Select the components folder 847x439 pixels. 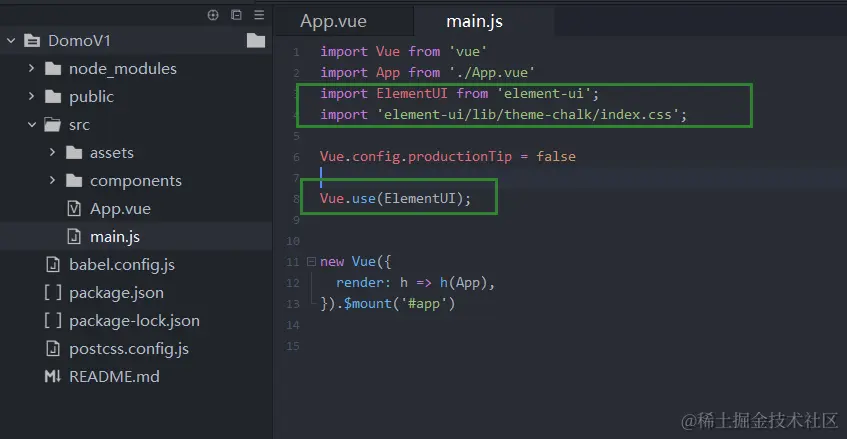[136, 181]
